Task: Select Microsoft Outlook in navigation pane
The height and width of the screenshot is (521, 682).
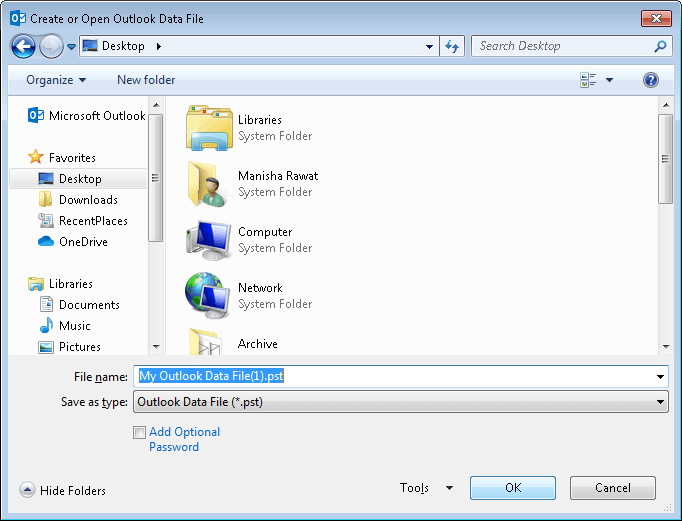Action: click(x=86, y=116)
